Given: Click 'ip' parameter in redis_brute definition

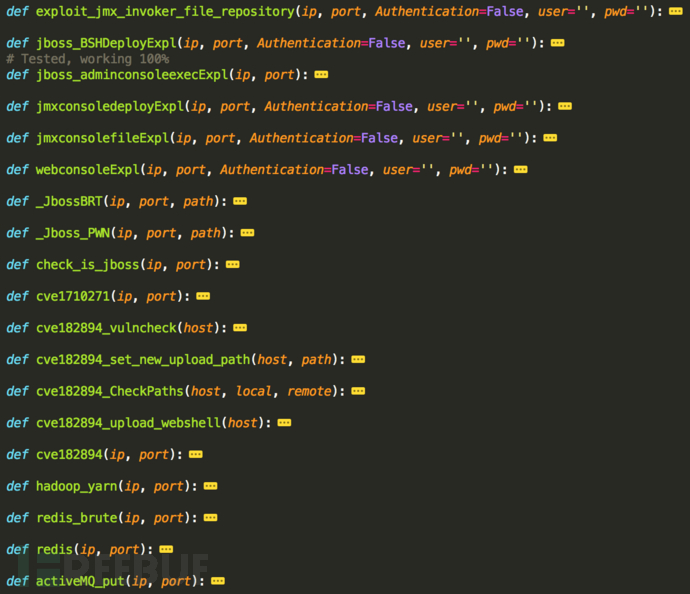Looking at the screenshot, I should 132,518.
